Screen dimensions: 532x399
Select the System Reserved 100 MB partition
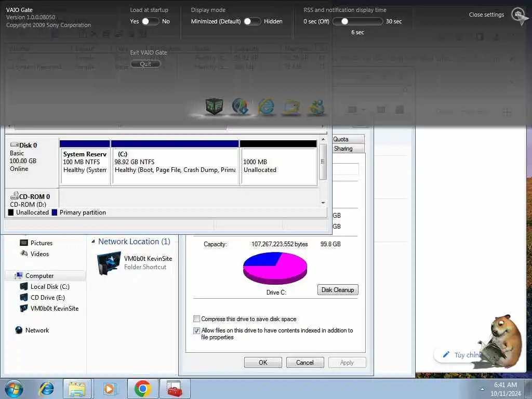click(x=85, y=163)
